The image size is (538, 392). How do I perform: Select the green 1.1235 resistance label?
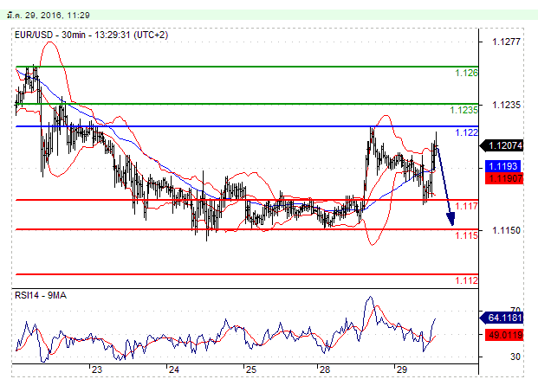pos(463,110)
